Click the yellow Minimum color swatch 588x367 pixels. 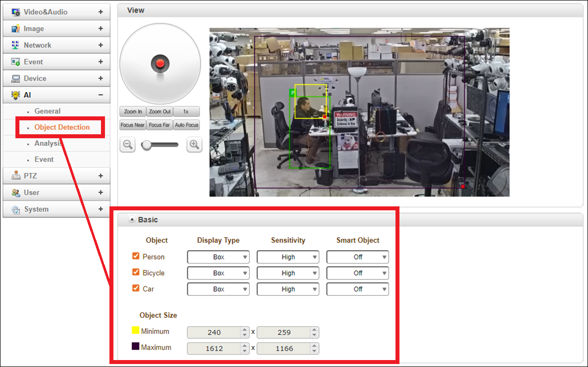135,330
